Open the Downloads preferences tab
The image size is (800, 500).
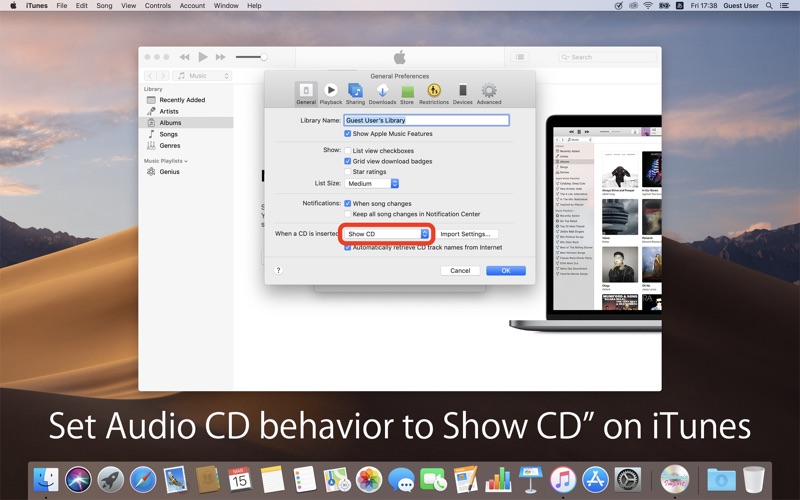[382, 94]
